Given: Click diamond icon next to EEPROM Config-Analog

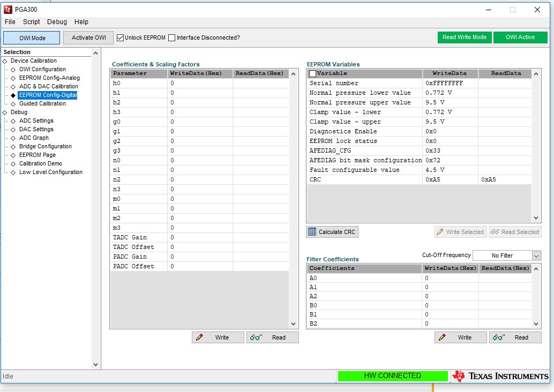Looking at the screenshot, I should point(13,78).
